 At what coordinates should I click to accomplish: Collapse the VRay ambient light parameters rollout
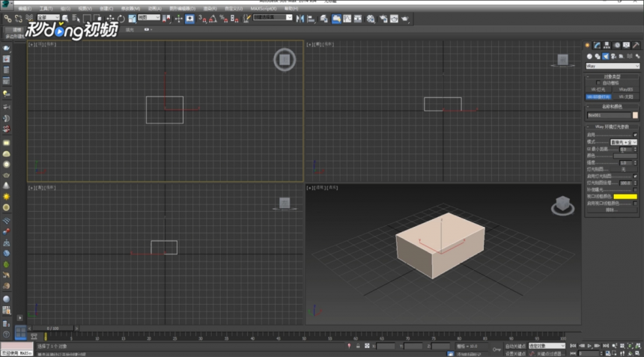pyautogui.click(x=612, y=126)
